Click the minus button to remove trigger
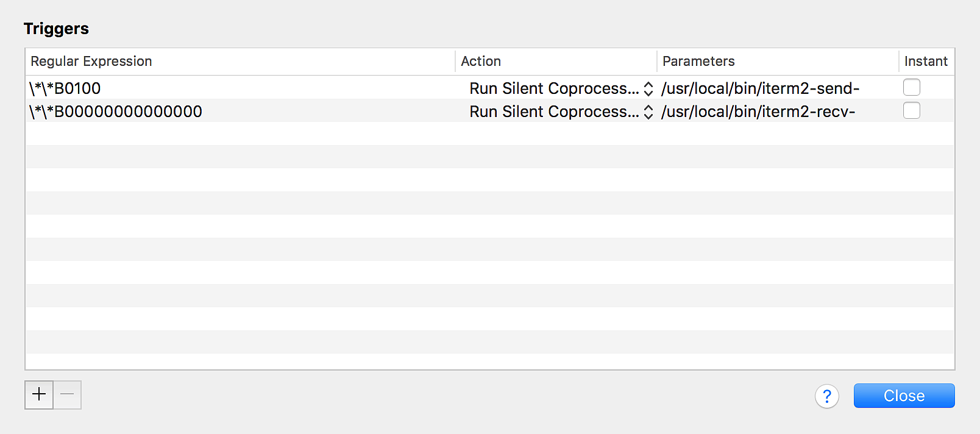Screen dimensions: 980x434 tap(67, 394)
